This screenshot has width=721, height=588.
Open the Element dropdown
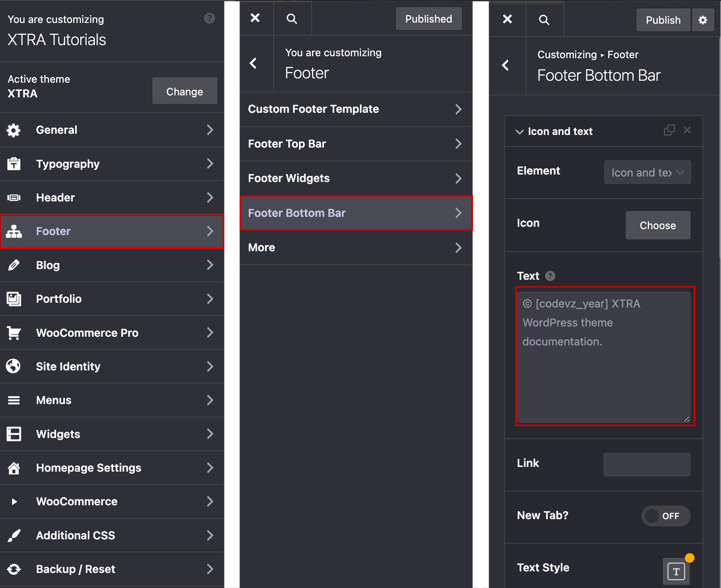(647, 172)
